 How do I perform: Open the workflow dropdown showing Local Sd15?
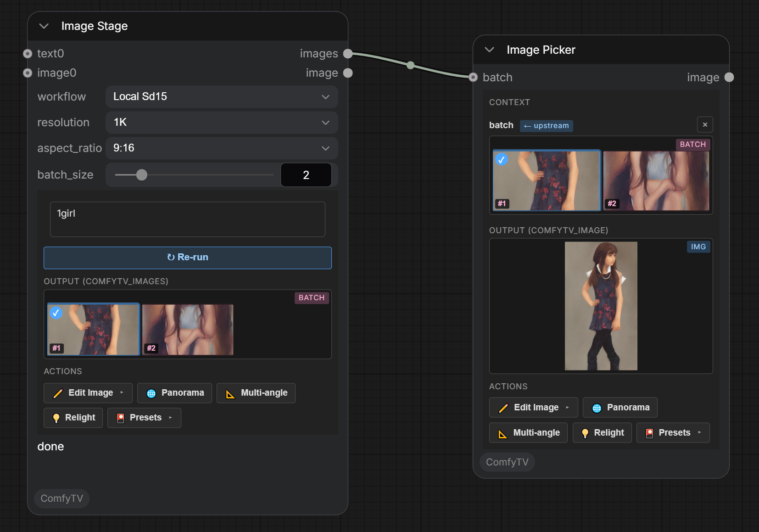222,97
